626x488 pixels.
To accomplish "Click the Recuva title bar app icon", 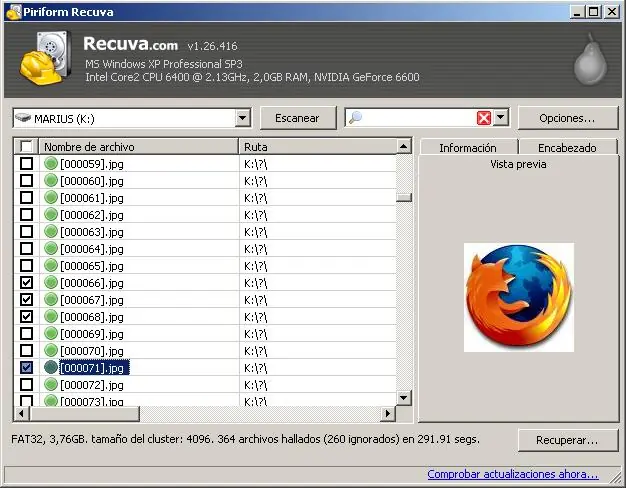I will pyautogui.click(x=13, y=12).
